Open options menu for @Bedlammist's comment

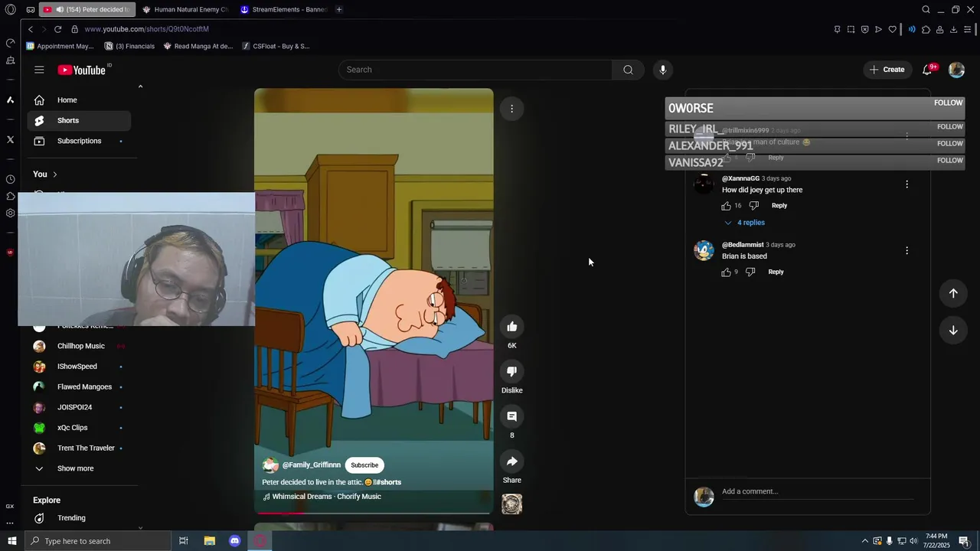click(x=907, y=251)
